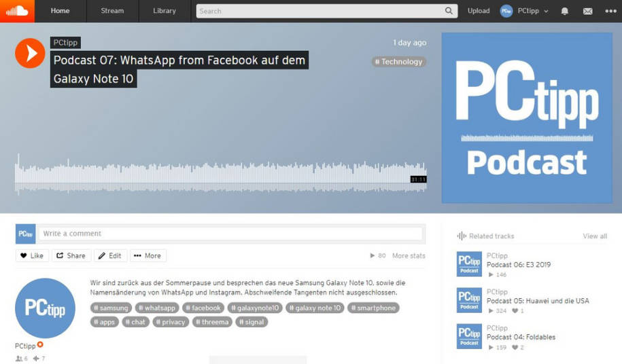Click the 80 plays counter icon

coord(373,256)
